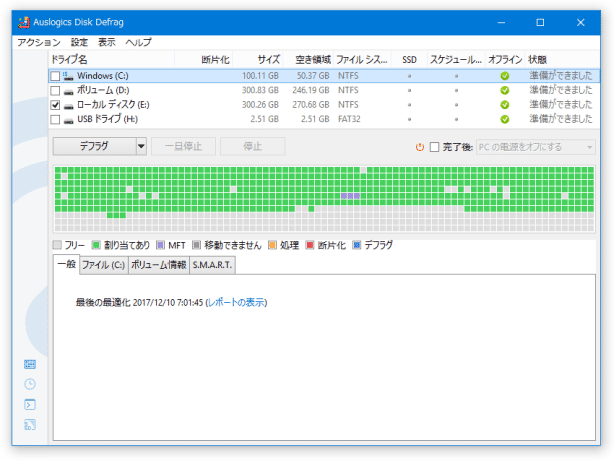Click the green offline check for Windows (C:)
The image size is (614, 461).
click(505, 76)
